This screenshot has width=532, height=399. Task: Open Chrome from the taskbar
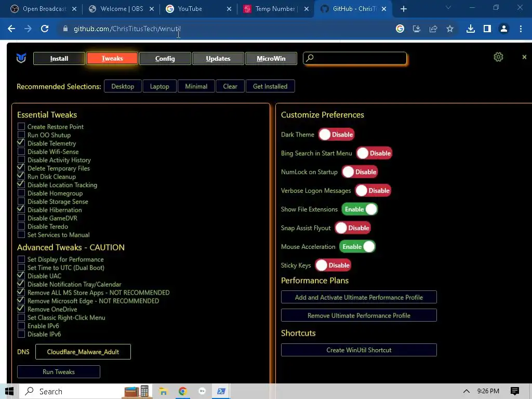click(x=182, y=391)
